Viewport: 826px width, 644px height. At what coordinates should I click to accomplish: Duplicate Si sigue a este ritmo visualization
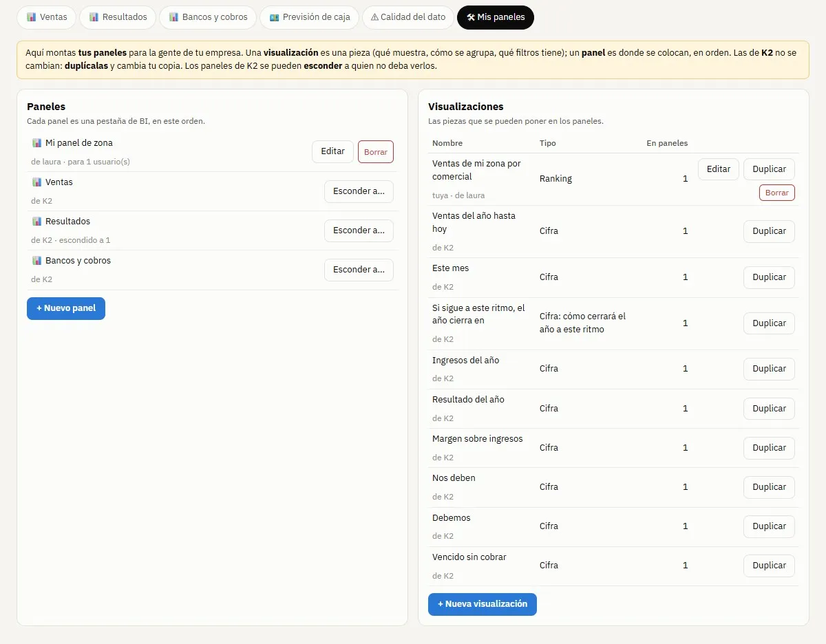pos(769,323)
